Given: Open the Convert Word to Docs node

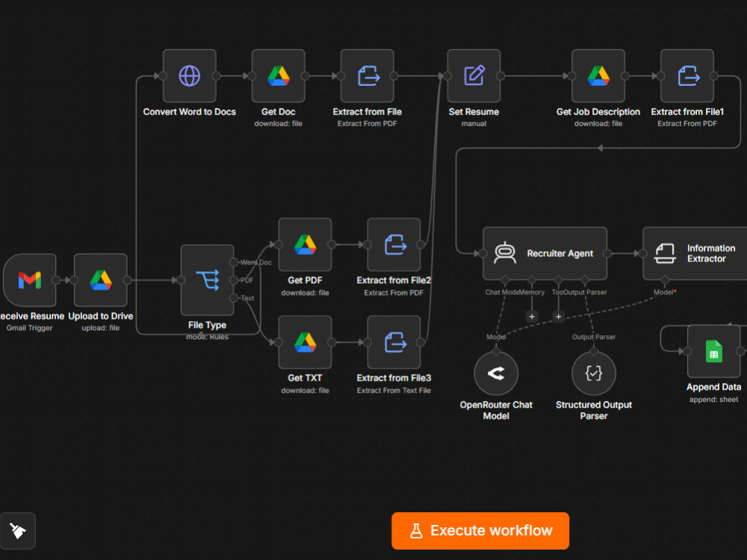Looking at the screenshot, I should coord(190,75).
